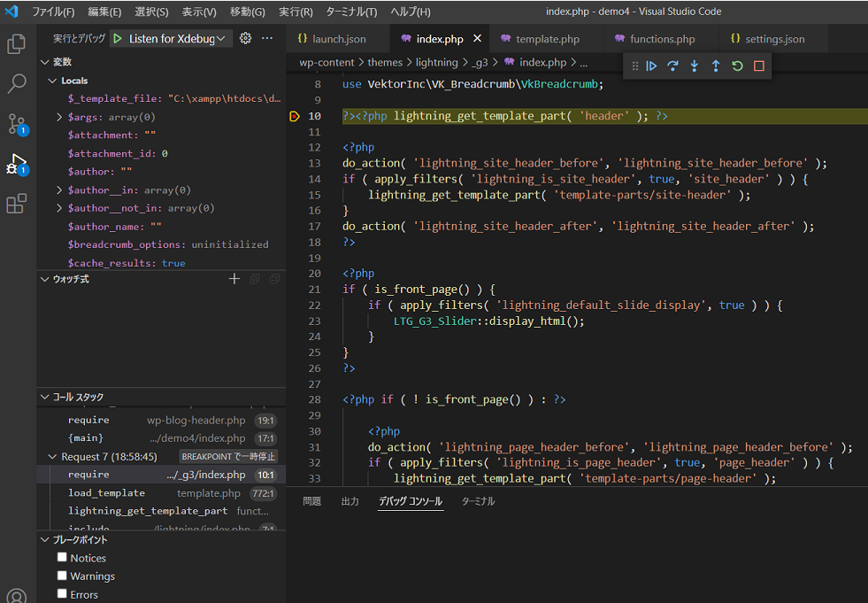Open launch.json via gear icon
The width and height of the screenshot is (868, 603).
(x=246, y=38)
